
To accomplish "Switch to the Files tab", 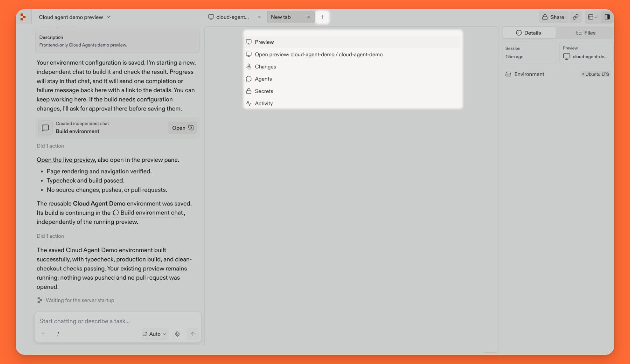I will [x=586, y=33].
